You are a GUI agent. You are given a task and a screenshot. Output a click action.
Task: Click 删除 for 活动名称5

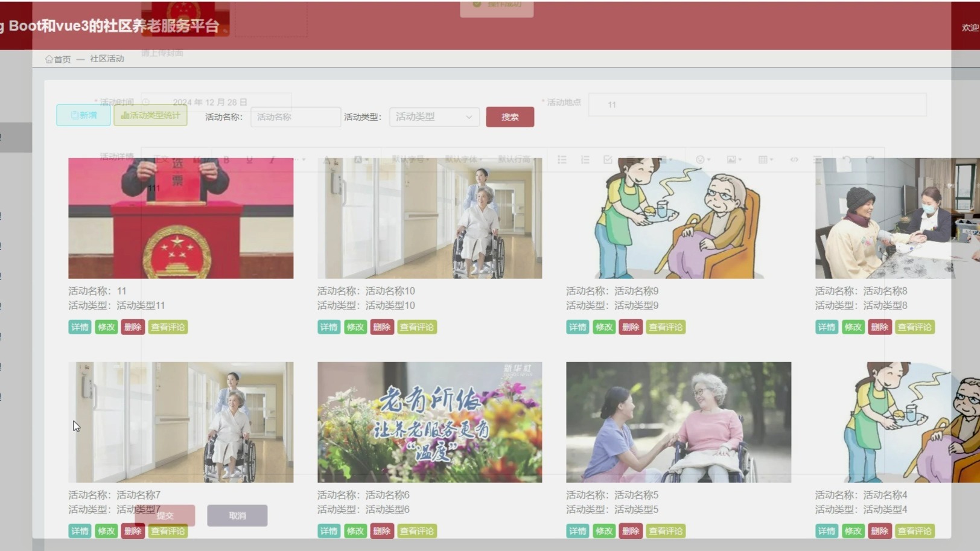(x=631, y=531)
